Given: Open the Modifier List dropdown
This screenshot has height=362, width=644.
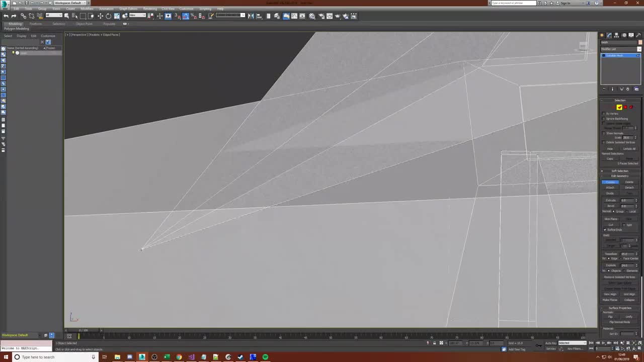Looking at the screenshot, I should tap(620, 49).
